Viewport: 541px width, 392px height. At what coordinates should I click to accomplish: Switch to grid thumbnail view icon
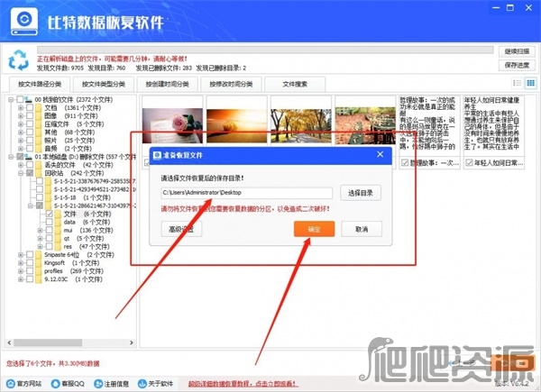(x=531, y=83)
